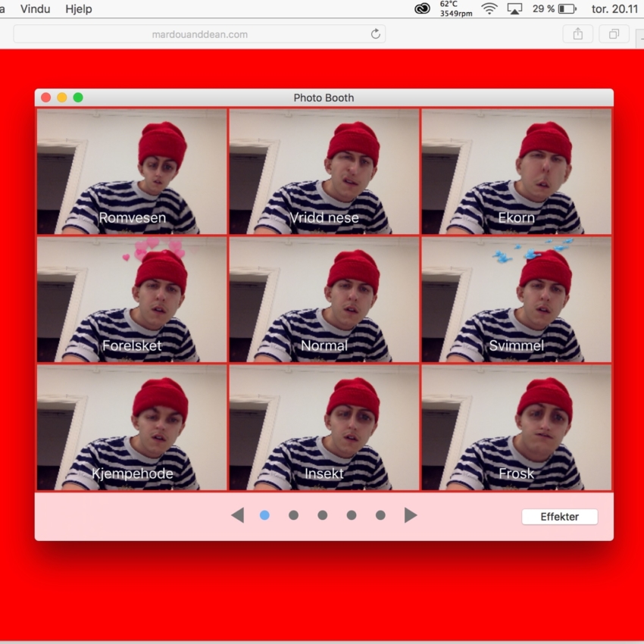Reload the page in Safari

[x=375, y=34]
